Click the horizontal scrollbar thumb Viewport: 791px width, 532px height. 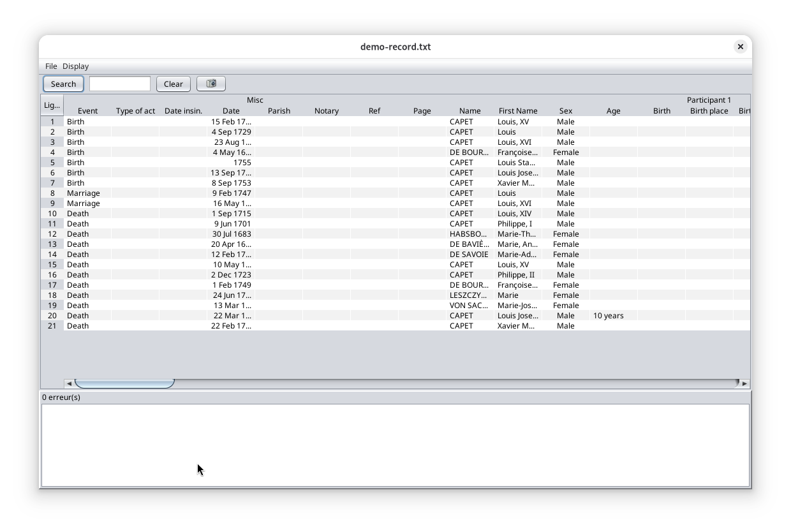coord(124,383)
